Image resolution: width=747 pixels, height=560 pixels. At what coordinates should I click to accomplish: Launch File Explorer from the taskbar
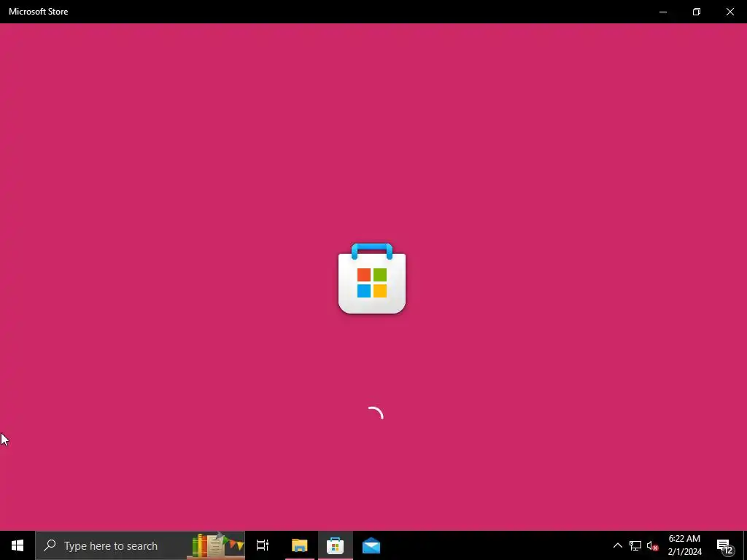pos(300,545)
